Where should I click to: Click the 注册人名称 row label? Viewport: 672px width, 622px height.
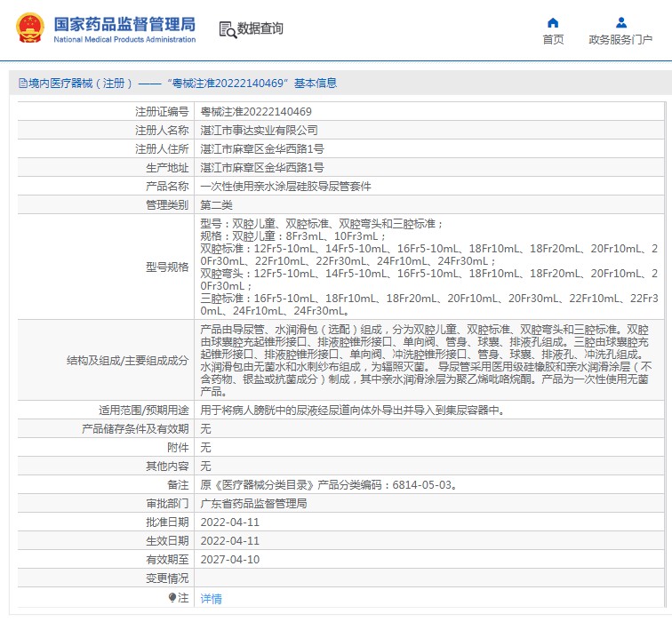point(162,131)
